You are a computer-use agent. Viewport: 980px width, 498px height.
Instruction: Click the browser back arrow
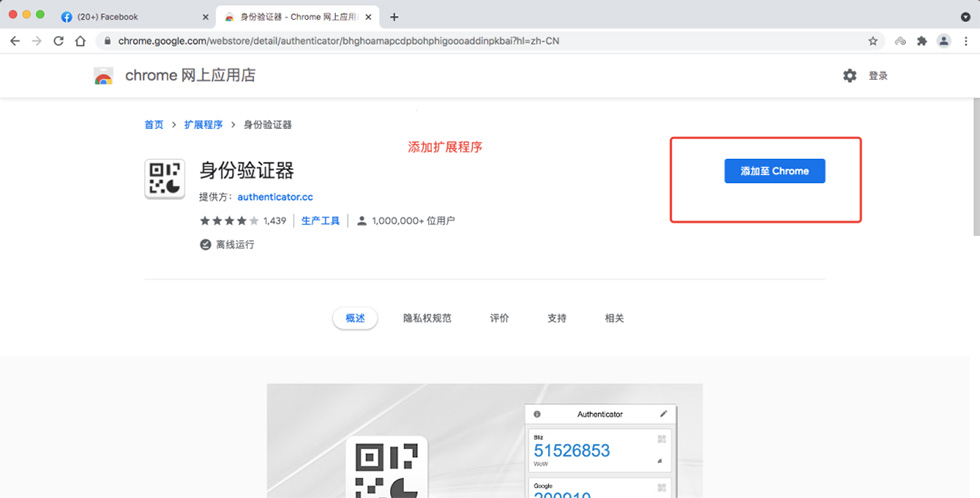coord(14,41)
